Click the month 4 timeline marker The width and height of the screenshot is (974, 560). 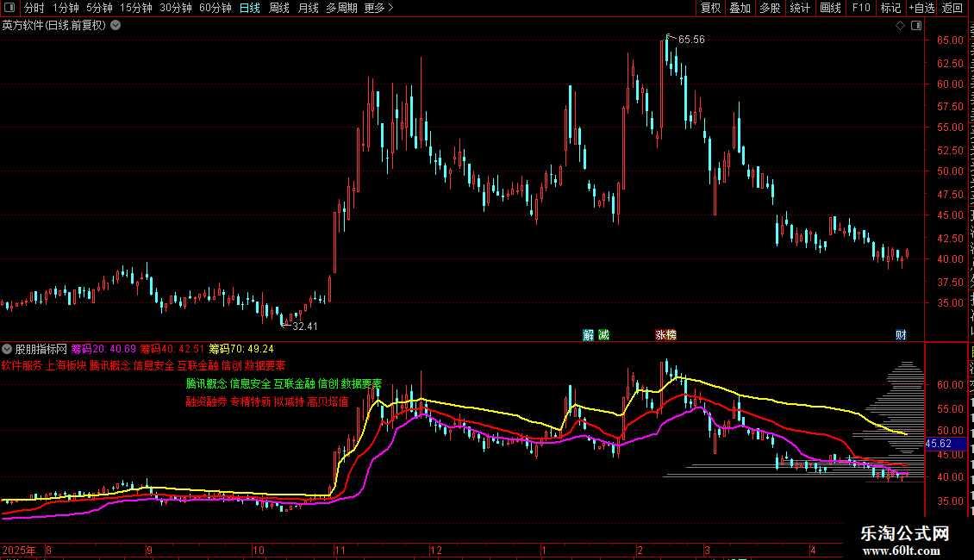(813, 550)
